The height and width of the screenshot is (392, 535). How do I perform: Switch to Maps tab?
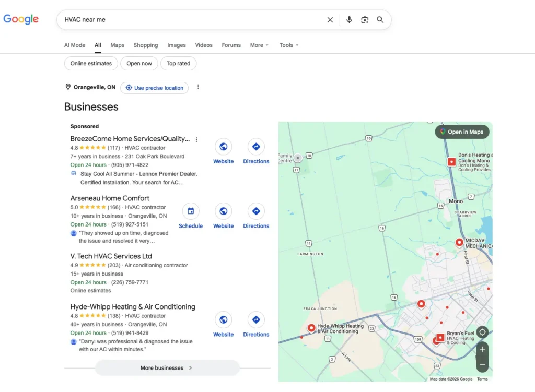click(x=118, y=45)
